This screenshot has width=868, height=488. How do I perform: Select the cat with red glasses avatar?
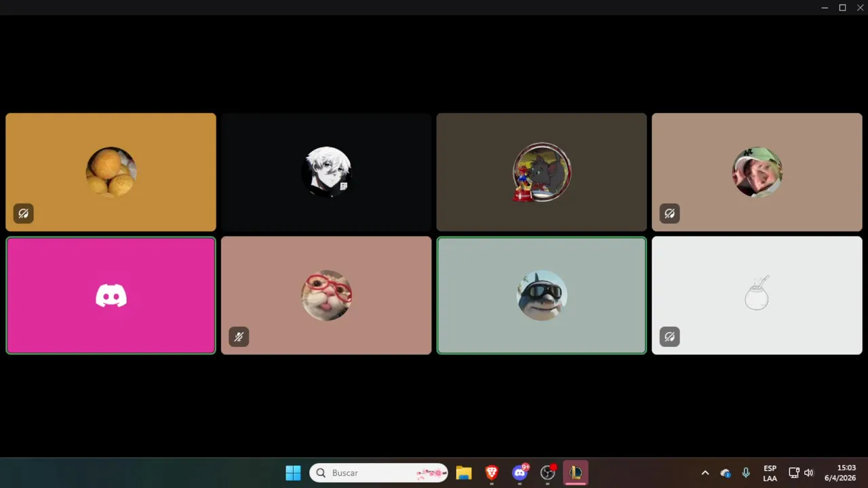[326, 296]
